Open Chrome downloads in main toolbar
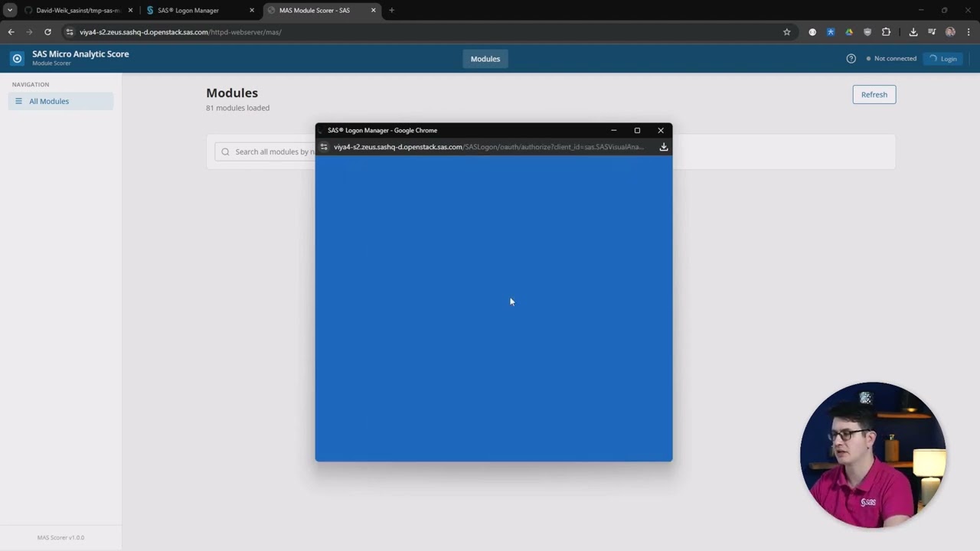This screenshot has width=980, height=551. (x=913, y=32)
